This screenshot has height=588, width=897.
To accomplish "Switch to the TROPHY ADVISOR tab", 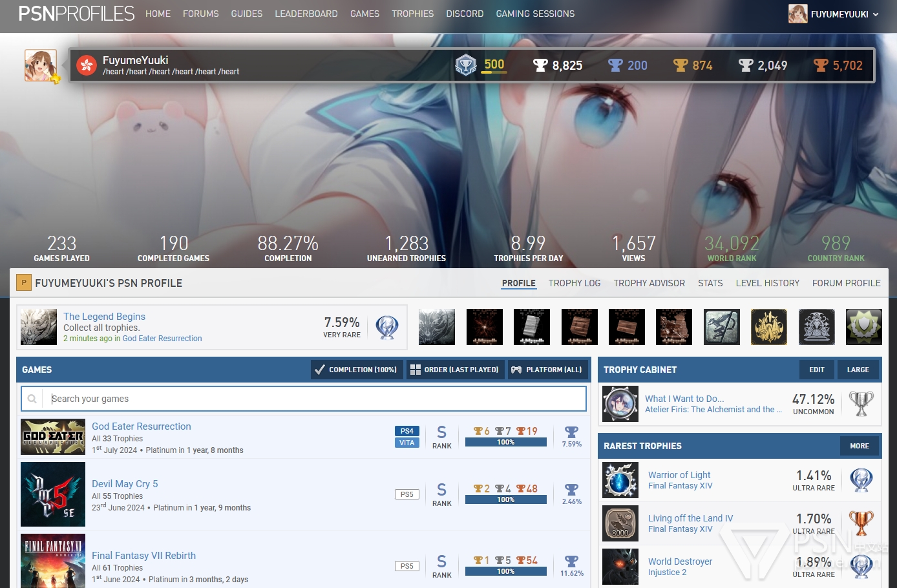I will pyautogui.click(x=649, y=283).
